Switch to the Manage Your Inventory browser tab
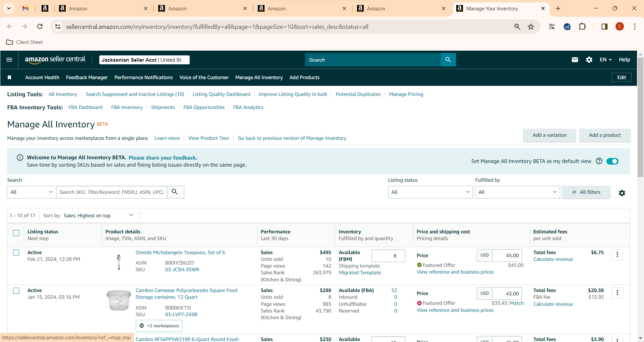This screenshot has width=644, height=342. [x=501, y=8]
